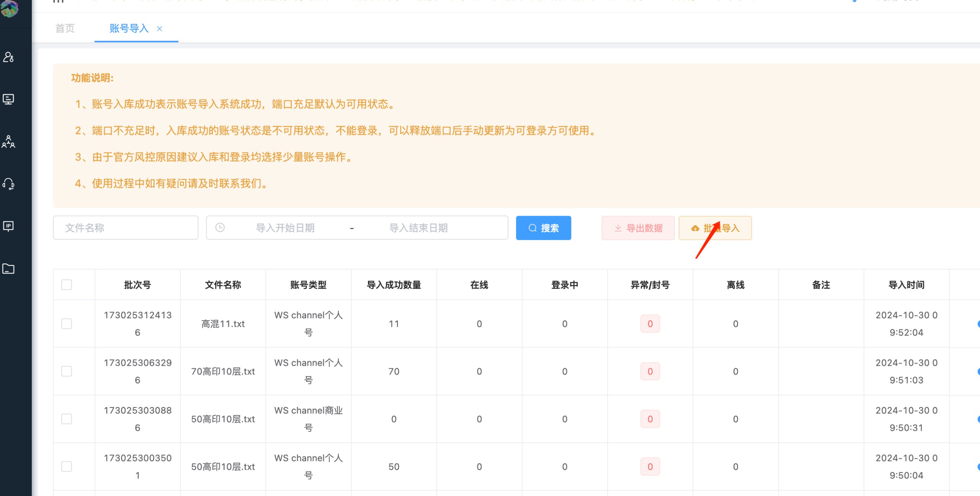This screenshot has width=980, height=496.
Task: Open the 导入开始日期 date picker
Action: (x=285, y=228)
